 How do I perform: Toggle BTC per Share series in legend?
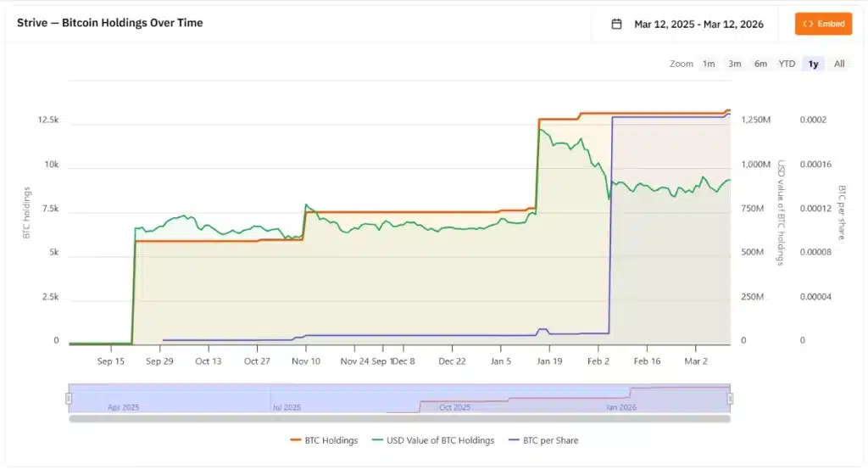pyautogui.click(x=543, y=440)
